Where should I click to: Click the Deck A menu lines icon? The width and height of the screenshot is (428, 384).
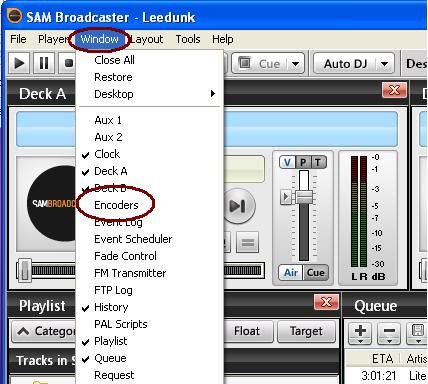coord(248,242)
